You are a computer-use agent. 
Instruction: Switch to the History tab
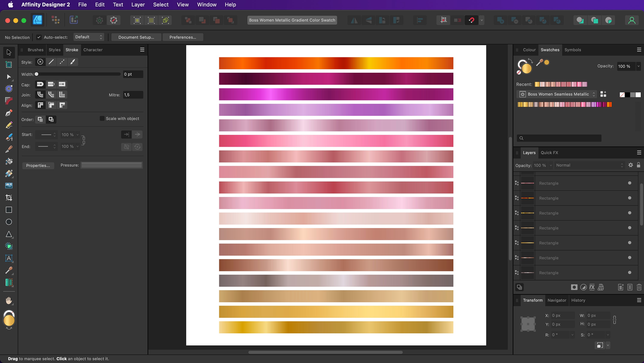point(579,300)
